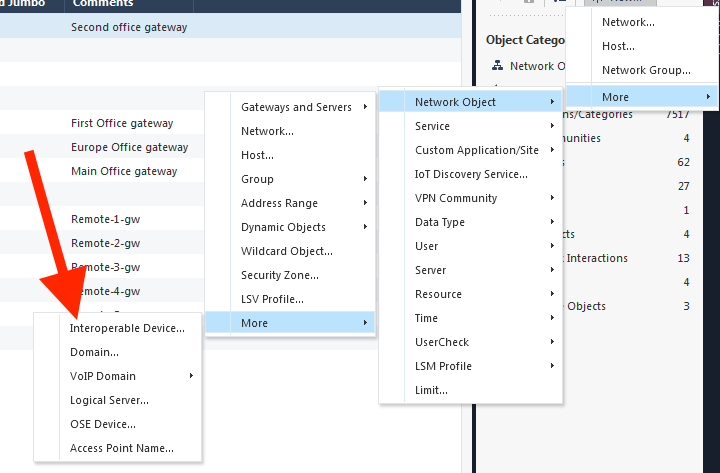The width and height of the screenshot is (720, 473).
Task: Select Interoperable Device from the submenu
Action: [127, 328]
